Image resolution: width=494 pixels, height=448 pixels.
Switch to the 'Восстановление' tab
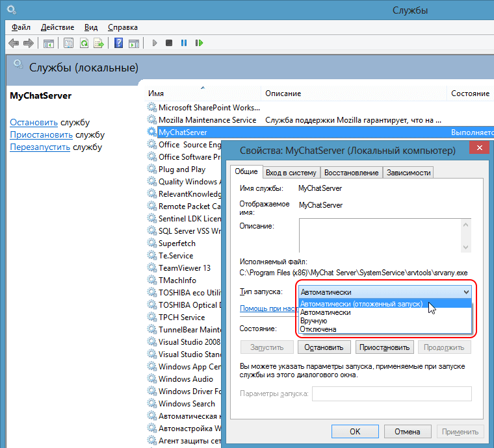point(351,173)
